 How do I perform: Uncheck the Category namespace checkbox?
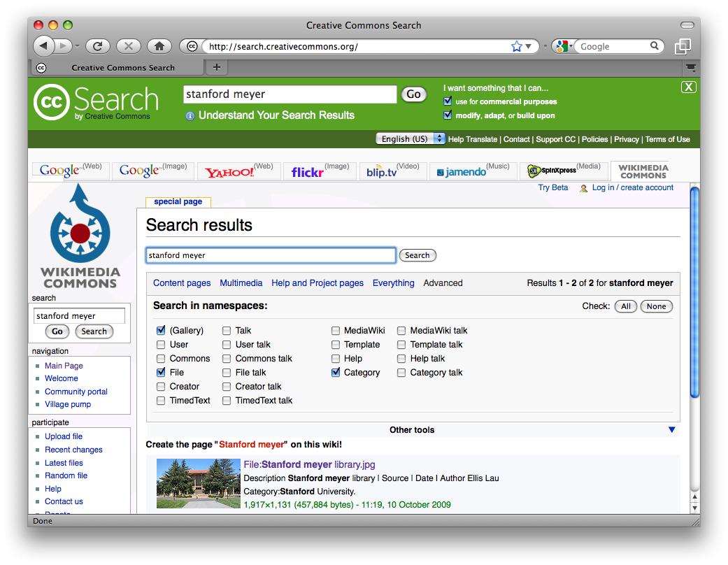336,372
